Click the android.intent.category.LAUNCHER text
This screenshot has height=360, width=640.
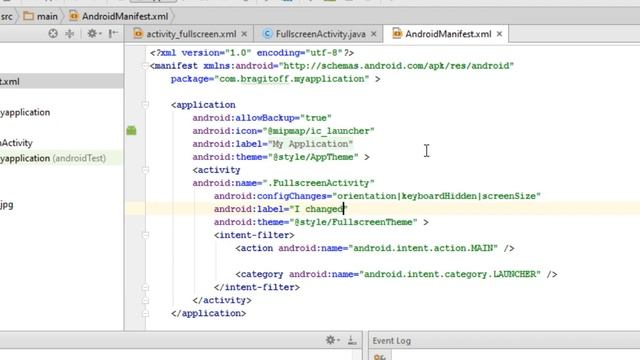(450, 274)
